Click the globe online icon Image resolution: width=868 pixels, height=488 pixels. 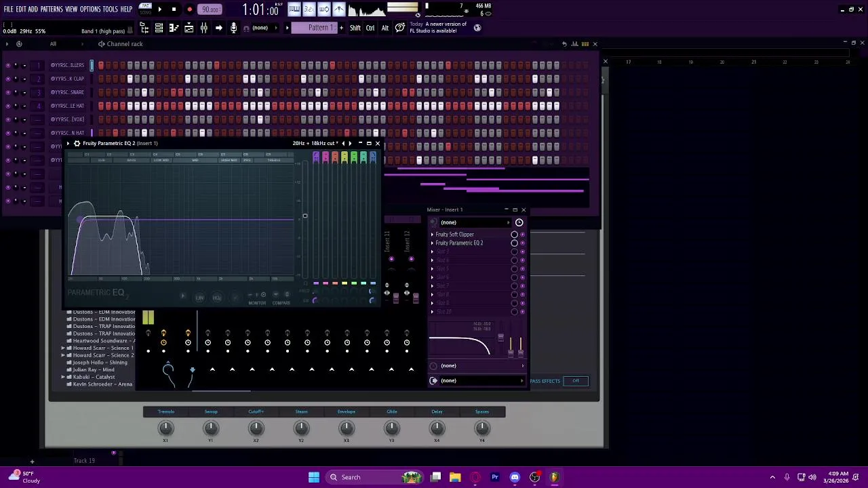coord(477,28)
